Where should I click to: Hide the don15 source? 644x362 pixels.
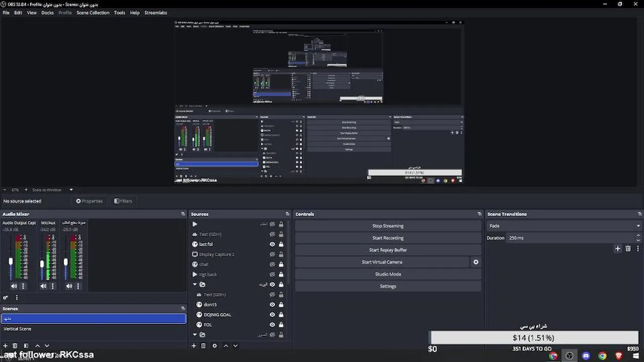[272, 305]
